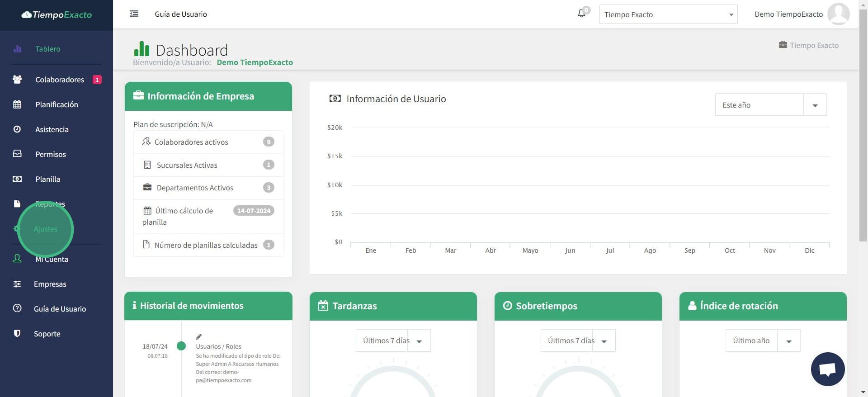Click the Soporte shield icon
868x397 pixels.
(17, 333)
